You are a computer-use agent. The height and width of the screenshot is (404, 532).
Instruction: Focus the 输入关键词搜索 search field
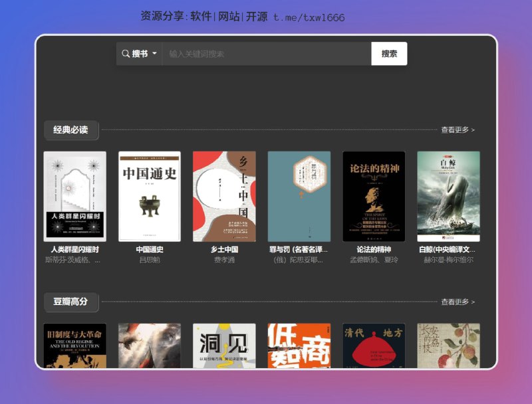267,54
